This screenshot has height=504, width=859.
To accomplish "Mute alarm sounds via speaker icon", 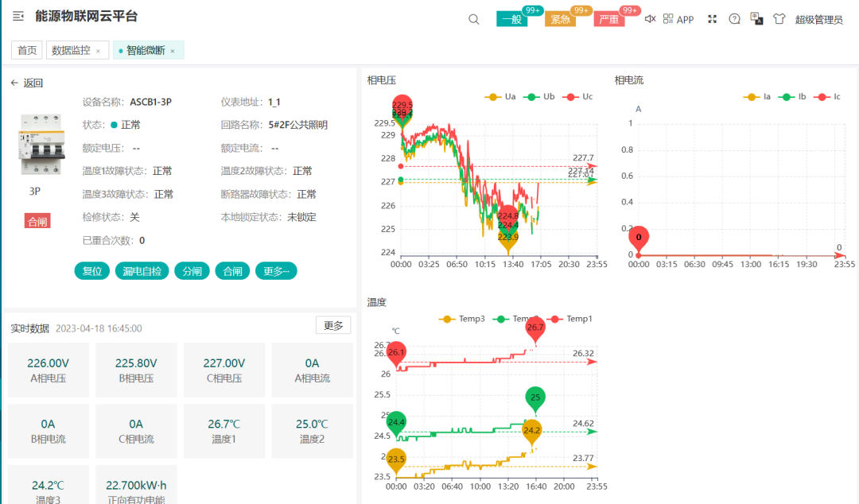I will (x=650, y=18).
